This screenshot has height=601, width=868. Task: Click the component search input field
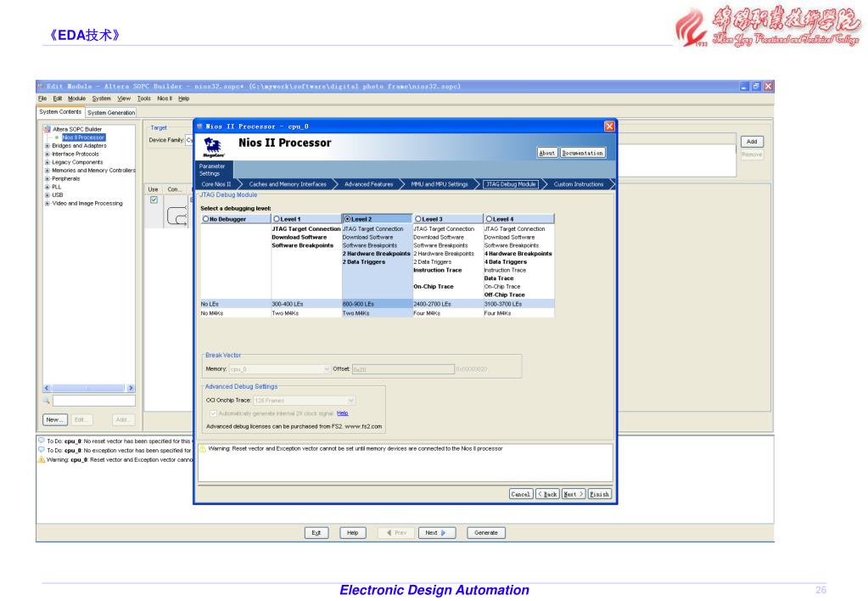(93, 401)
